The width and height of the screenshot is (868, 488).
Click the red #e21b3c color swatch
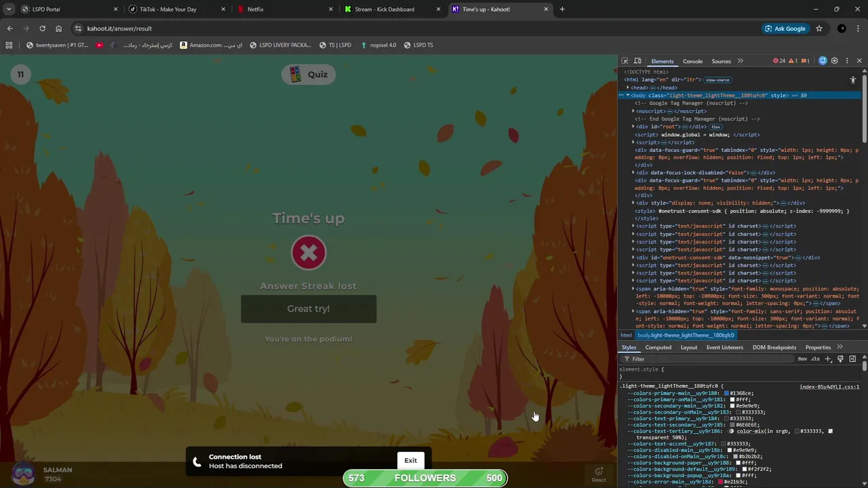click(720, 482)
